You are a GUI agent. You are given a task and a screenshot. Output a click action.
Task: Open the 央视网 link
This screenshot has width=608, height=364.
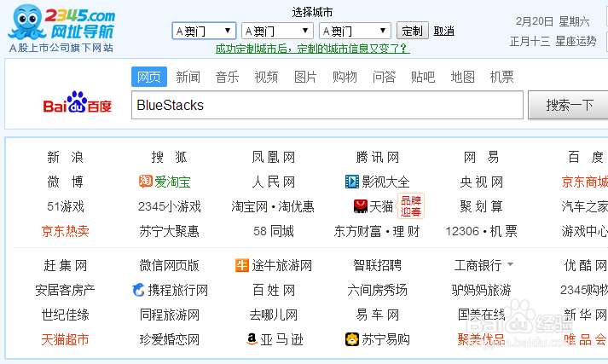(481, 182)
